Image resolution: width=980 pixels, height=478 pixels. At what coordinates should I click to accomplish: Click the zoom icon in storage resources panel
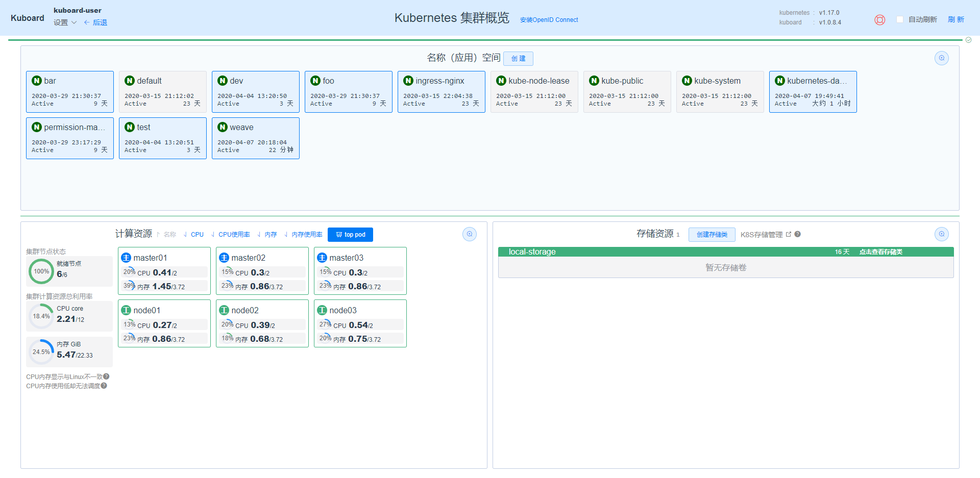coord(941,234)
